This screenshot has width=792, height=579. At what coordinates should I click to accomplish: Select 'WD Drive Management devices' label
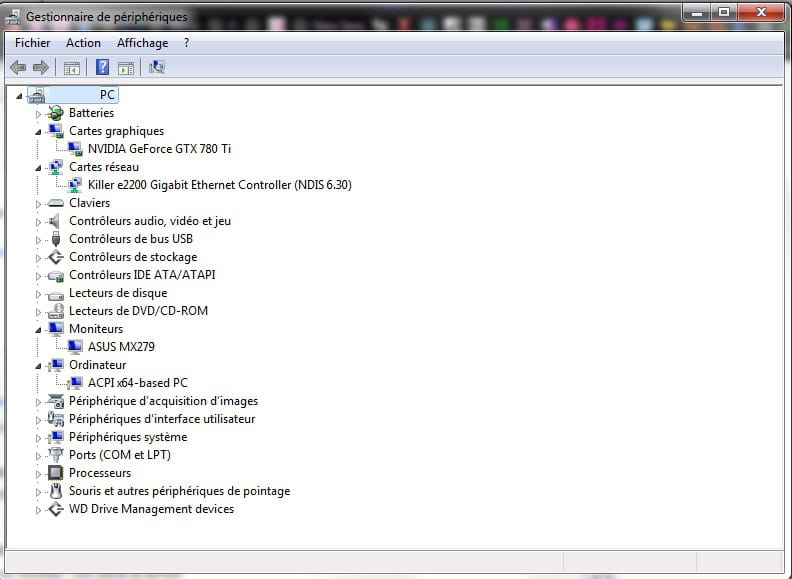(152, 509)
